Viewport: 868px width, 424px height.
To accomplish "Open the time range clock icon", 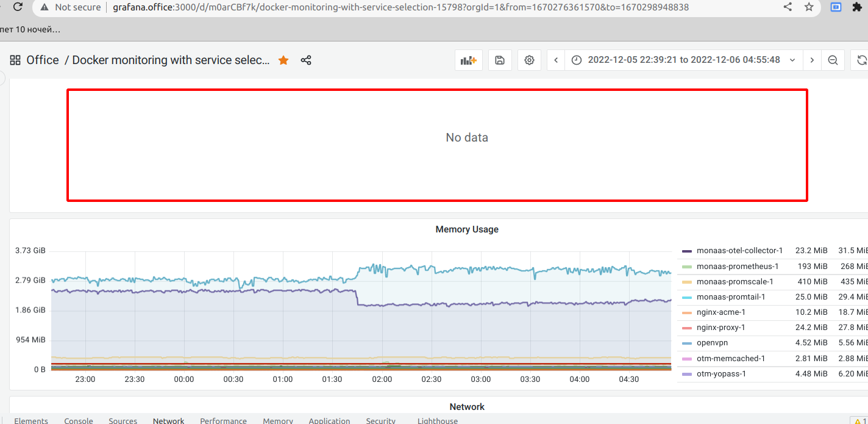I will point(576,60).
